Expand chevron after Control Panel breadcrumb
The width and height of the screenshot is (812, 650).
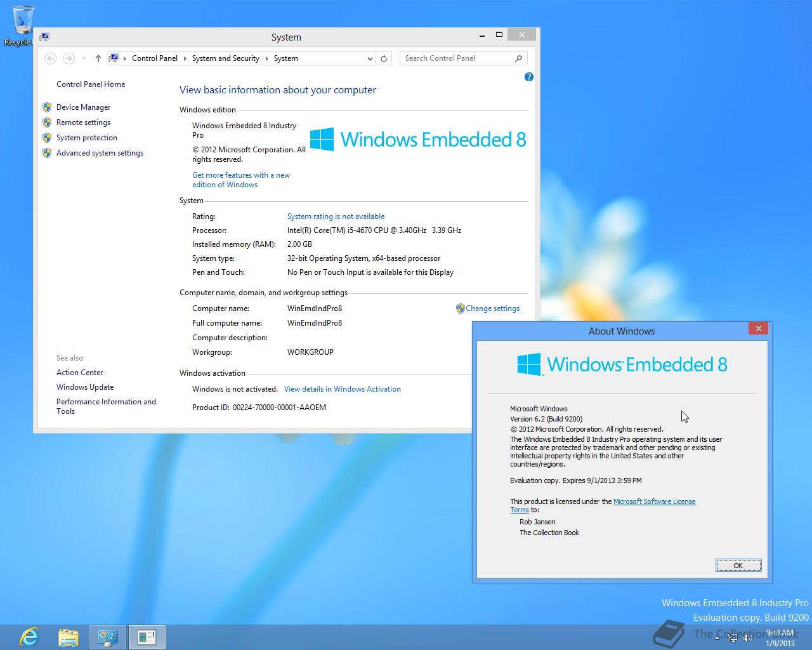185,58
